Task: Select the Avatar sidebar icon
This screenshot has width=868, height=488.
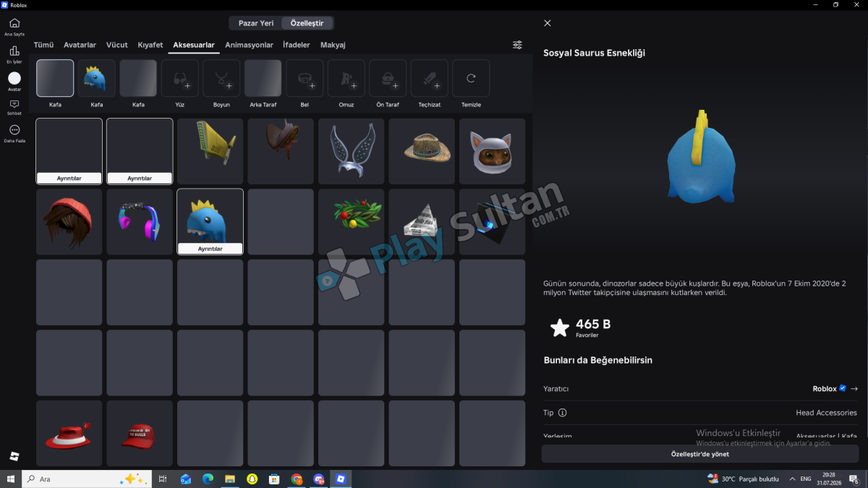Action: [14, 81]
